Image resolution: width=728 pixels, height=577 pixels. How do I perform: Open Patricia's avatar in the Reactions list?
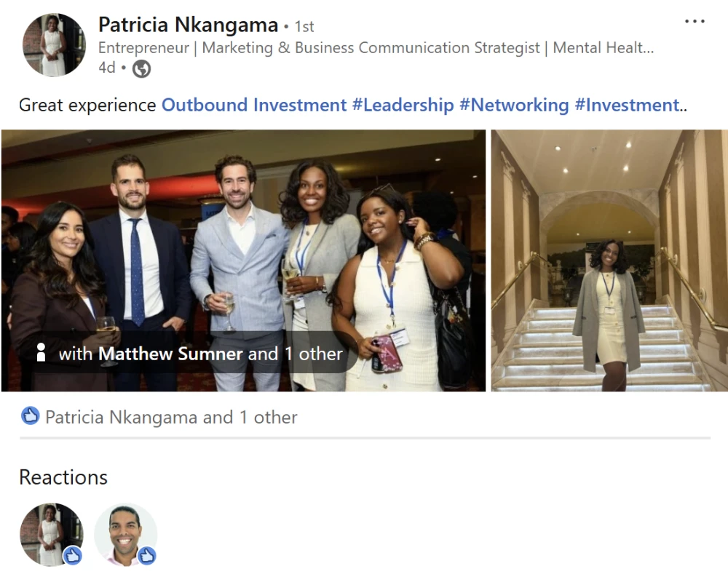(x=50, y=533)
